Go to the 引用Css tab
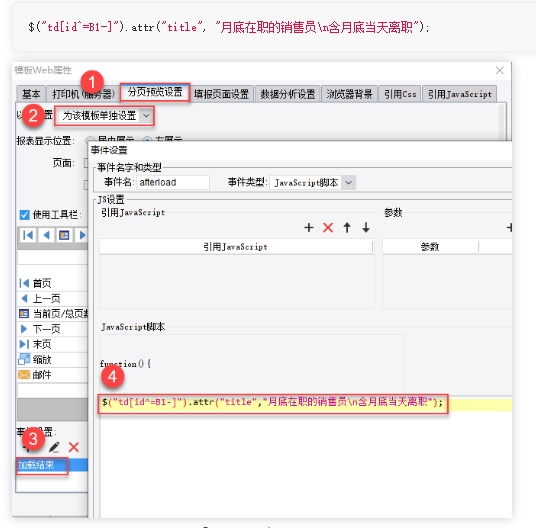The width and height of the screenshot is (536, 528). (x=400, y=94)
